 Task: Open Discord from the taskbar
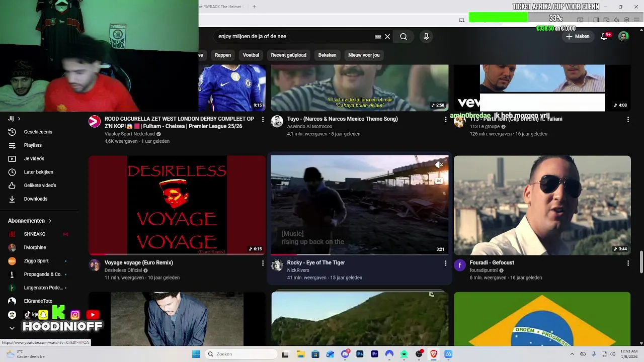[345, 354]
